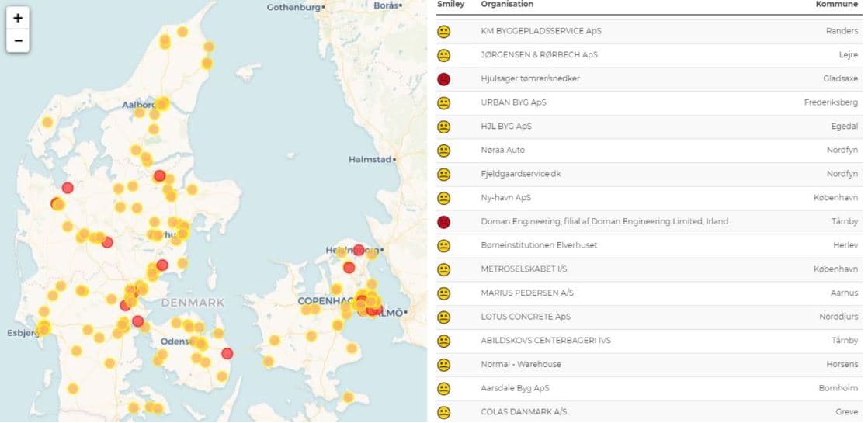This screenshot has width=868, height=423.
Task: Click the smiley icon for URBAN BYG ApS
Action: click(443, 103)
